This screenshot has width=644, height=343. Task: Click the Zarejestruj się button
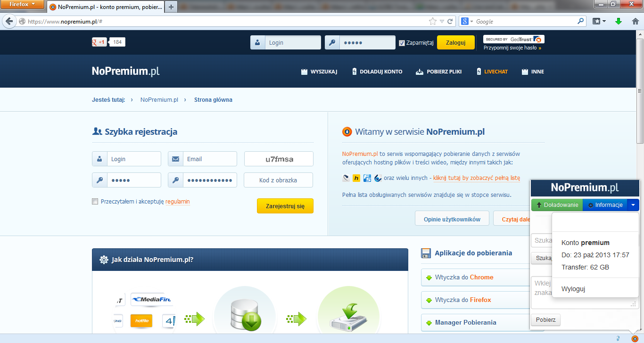coord(285,206)
